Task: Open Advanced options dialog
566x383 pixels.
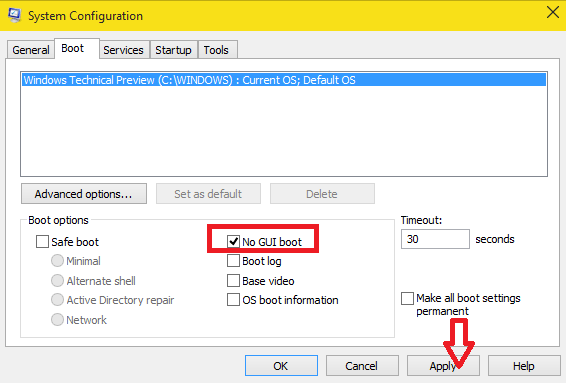Action: coord(84,194)
